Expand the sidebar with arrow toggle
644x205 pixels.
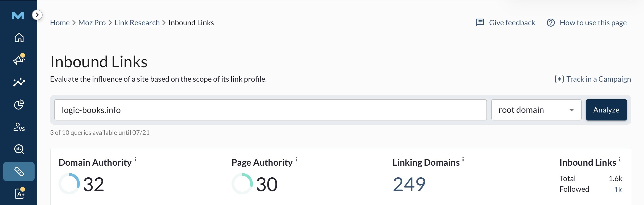(37, 15)
